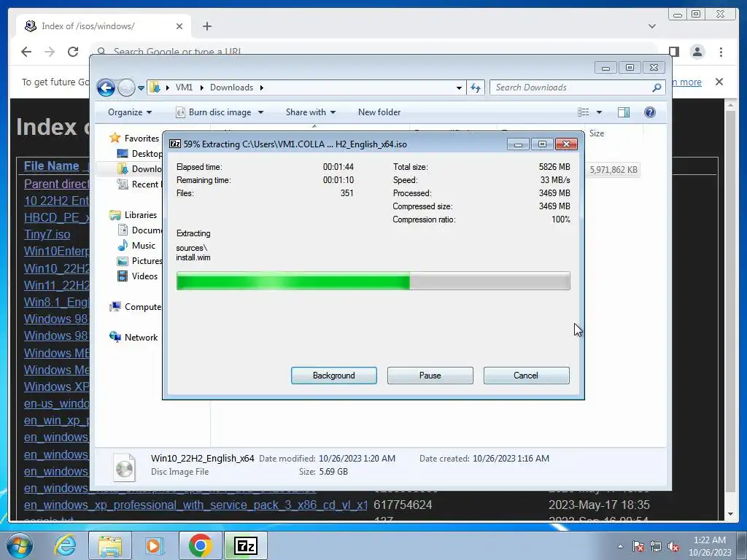This screenshot has height=560, width=747.
Task: Send extraction to Background
Action: click(x=333, y=376)
